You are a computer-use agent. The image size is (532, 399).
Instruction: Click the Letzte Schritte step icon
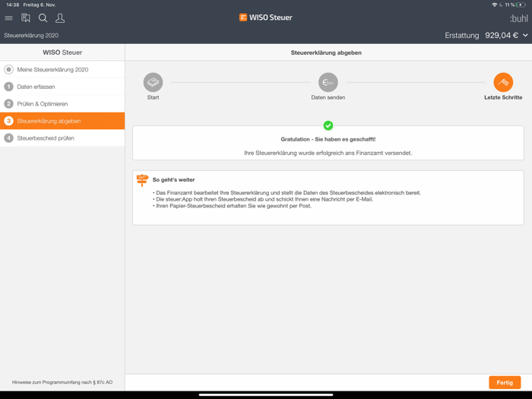503,82
